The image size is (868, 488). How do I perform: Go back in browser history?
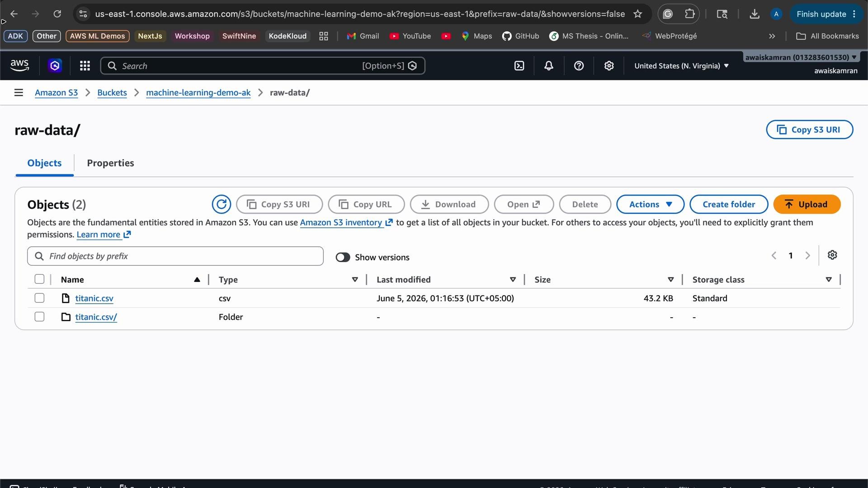coord(14,14)
